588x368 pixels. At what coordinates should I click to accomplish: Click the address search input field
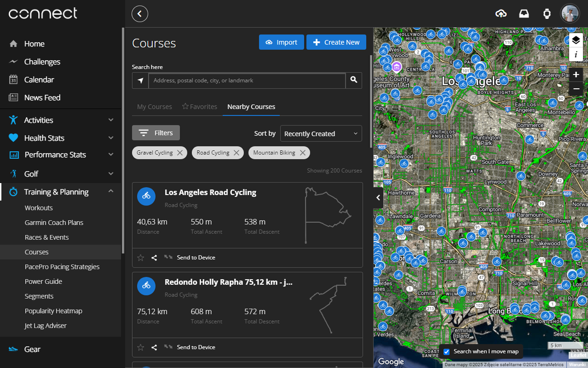pos(247,80)
